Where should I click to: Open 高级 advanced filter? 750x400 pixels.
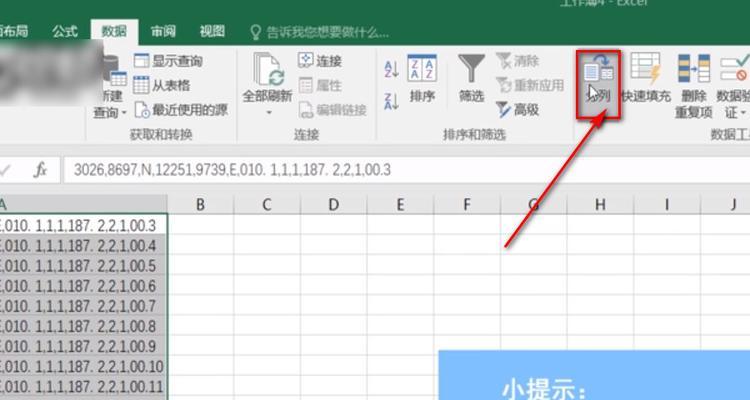(518, 110)
